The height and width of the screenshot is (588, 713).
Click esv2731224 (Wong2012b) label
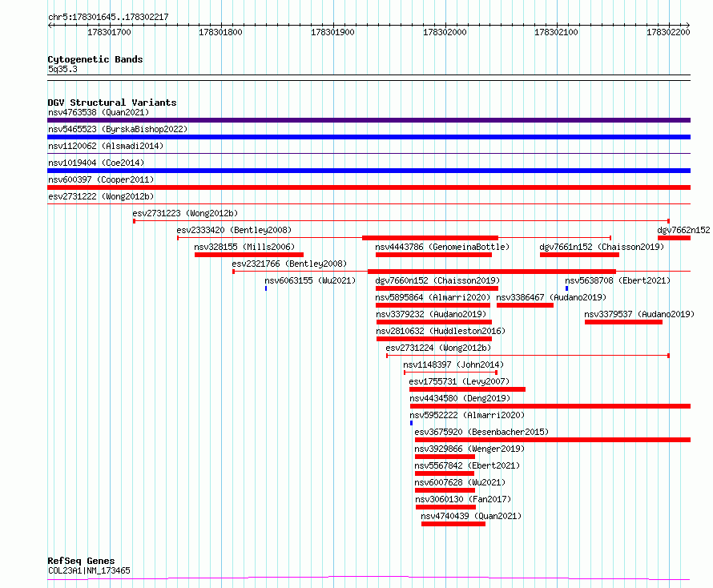coord(438,348)
